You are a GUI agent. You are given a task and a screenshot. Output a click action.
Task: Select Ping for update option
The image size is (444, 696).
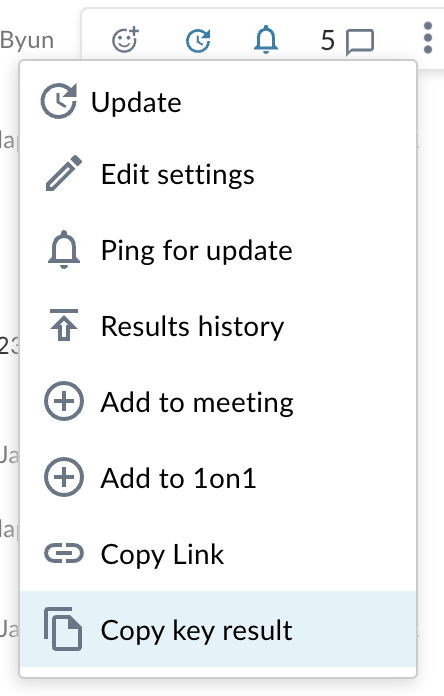218,250
